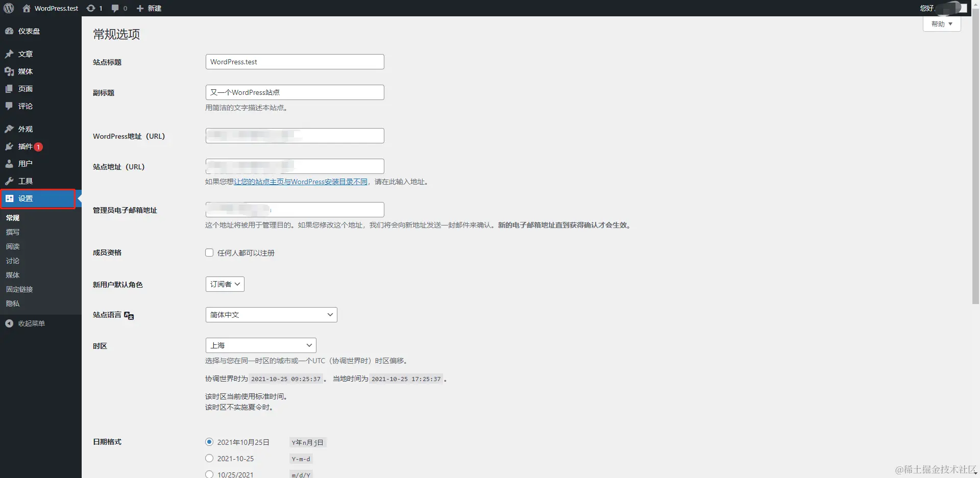Open the 阅读 settings submenu
Image resolution: width=980 pixels, height=478 pixels.
[13, 246]
